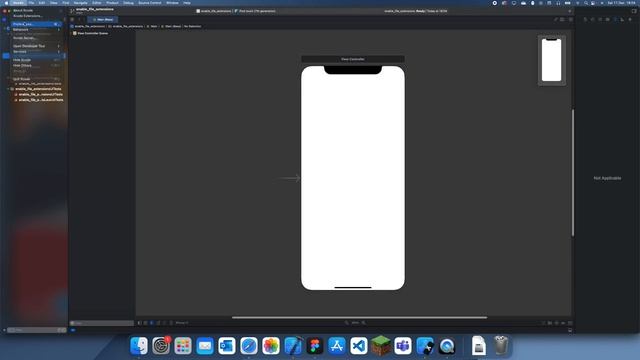Click the View Controller title bar
The height and width of the screenshot is (360, 640).
tap(353, 59)
